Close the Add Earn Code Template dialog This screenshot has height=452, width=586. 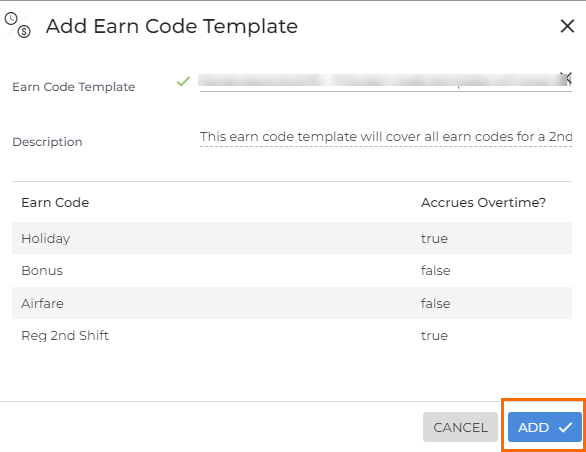coord(567,26)
